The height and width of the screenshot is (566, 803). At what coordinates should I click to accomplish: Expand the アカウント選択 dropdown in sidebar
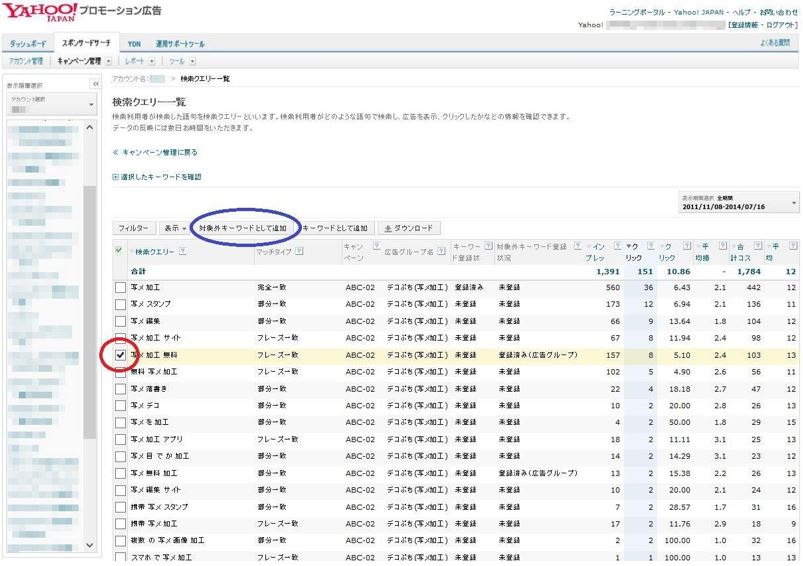(x=50, y=104)
